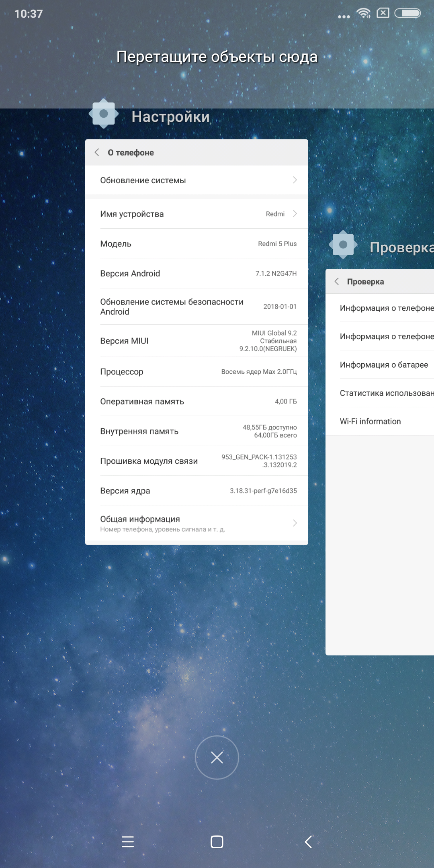This screenshot has width=434, height=868.
Task: Open Информация о батарее entry
Action: tap(380, 364)
